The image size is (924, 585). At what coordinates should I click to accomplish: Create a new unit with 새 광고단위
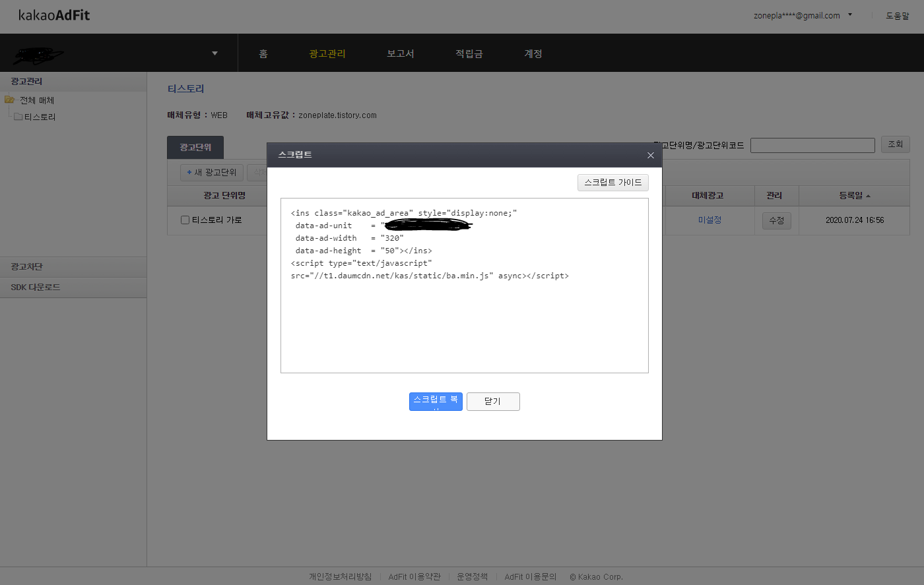[x=212, y=173]
